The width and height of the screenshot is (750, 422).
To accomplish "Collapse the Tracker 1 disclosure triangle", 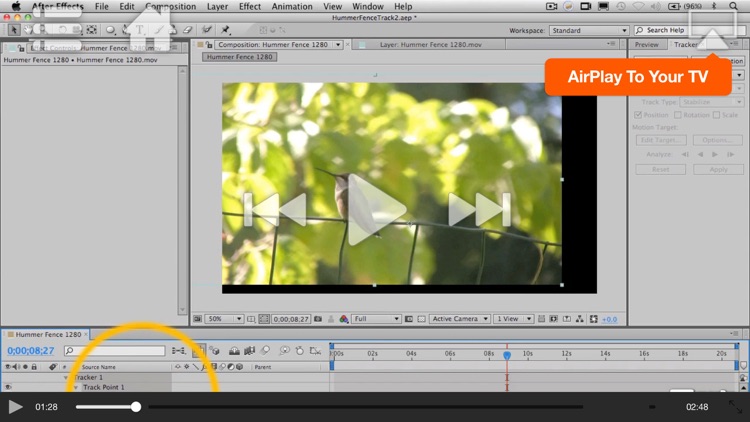I will pos(66,378).
